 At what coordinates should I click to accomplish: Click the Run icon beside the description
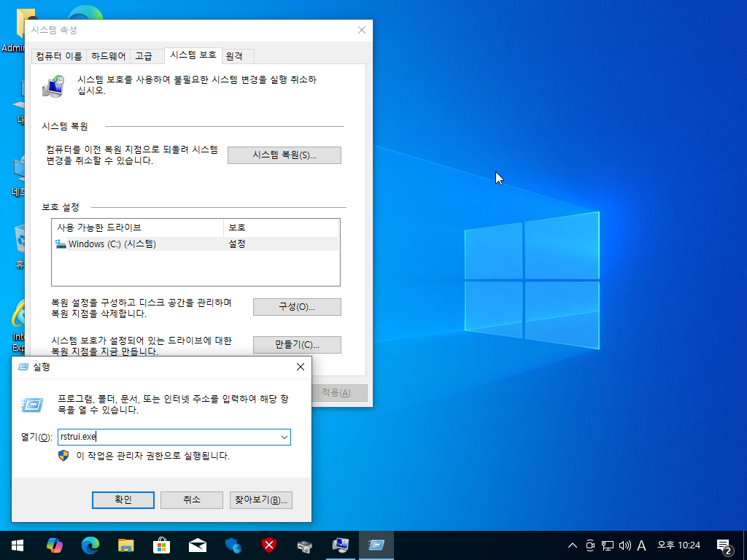(32, 405)
